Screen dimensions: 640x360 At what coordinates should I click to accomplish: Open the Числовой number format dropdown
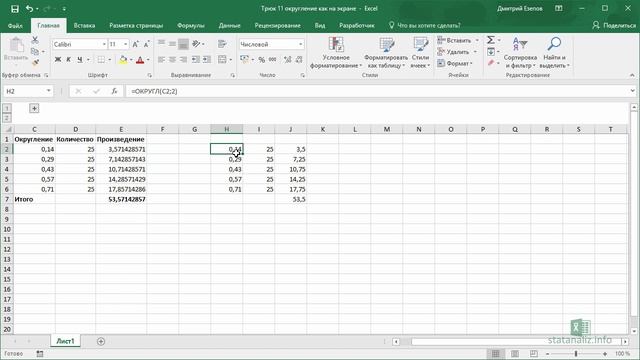(x=300, y=44)
